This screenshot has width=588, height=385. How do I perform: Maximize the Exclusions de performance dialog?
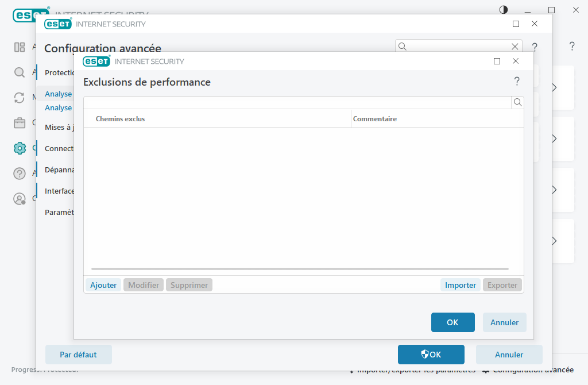click(497, 61)
